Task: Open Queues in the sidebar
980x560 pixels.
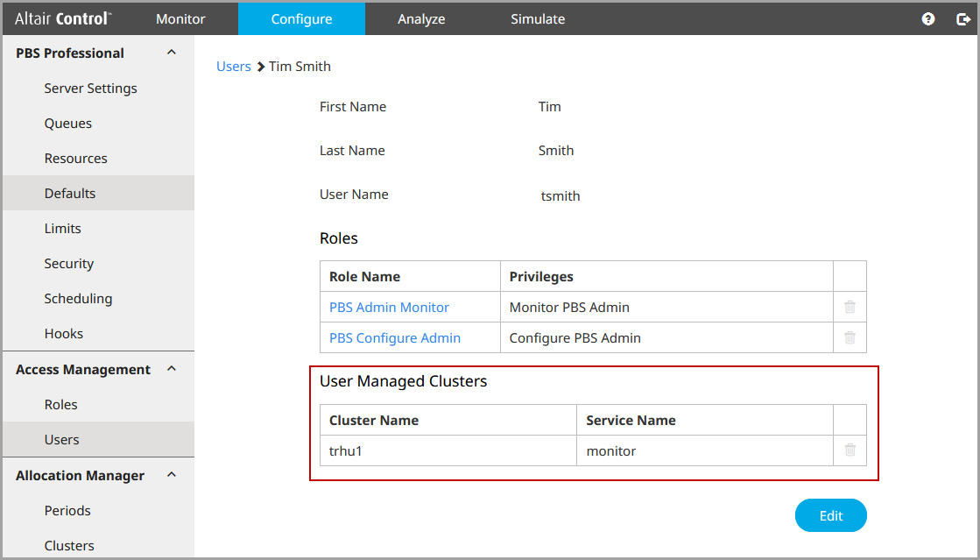Action: pos(68,124)
